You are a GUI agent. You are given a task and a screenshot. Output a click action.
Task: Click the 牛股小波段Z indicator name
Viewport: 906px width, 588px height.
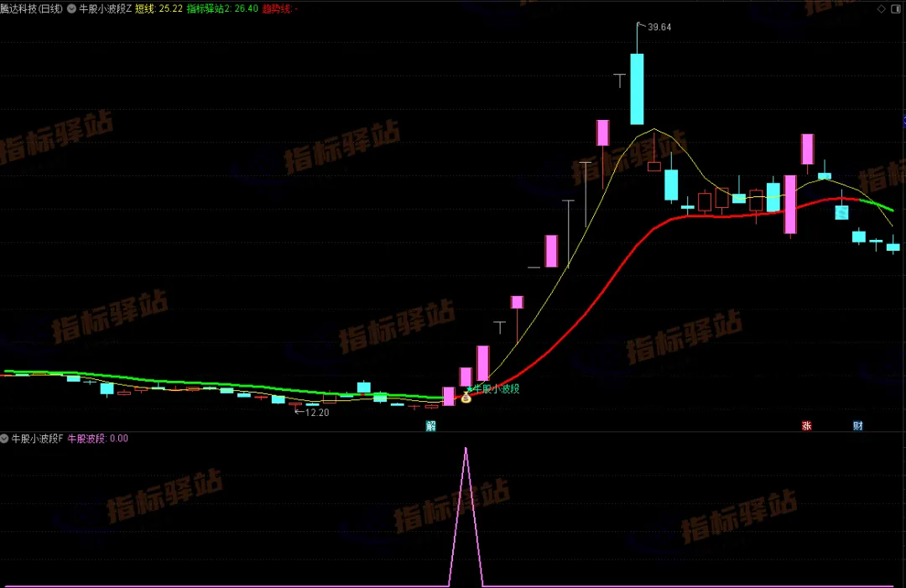tap(105, 8)
